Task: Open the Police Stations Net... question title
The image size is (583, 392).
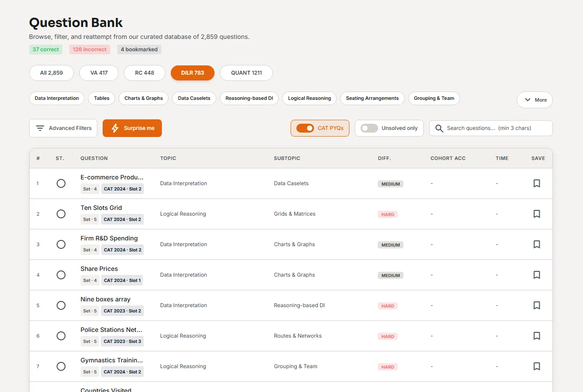Action: pyautogui.click(x=111, y=330)
